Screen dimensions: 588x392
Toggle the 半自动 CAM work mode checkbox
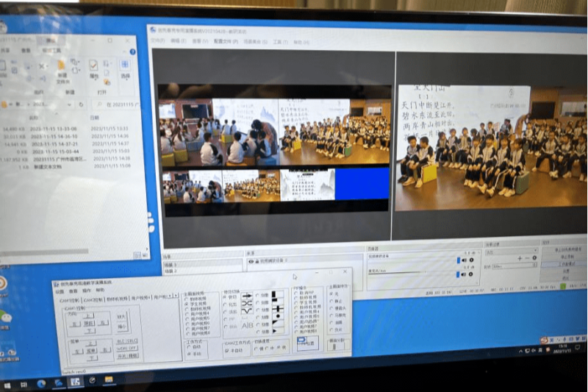pyautogui.click(x=227, y=351)
